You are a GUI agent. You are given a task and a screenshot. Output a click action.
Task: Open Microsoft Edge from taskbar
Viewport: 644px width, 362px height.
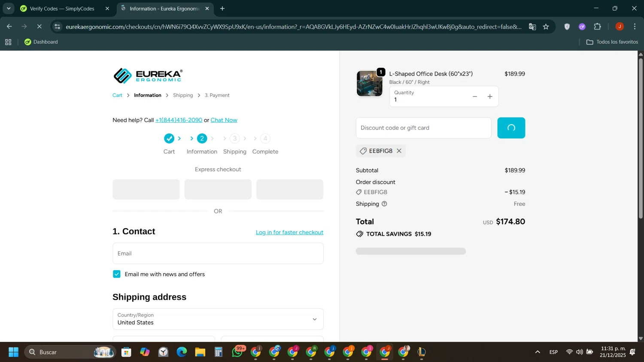(x=182, y=352)
